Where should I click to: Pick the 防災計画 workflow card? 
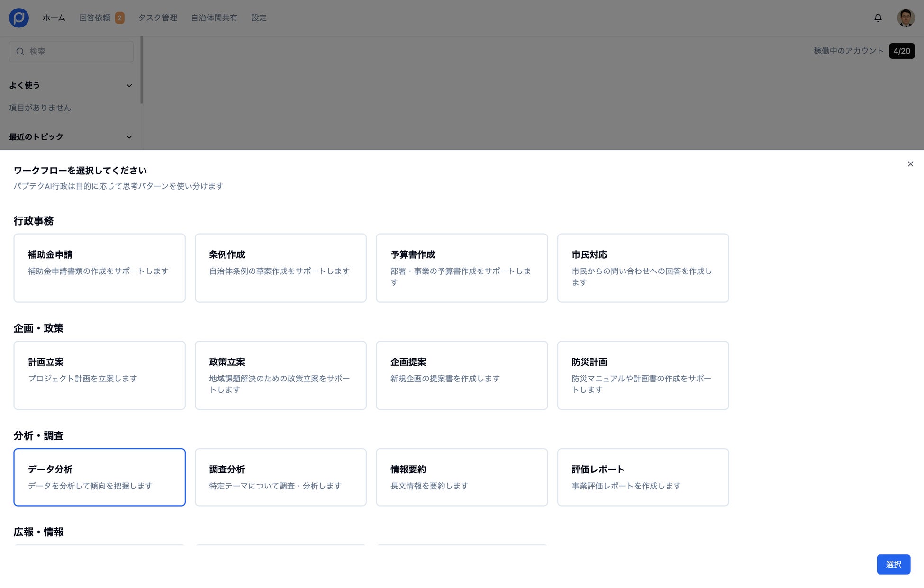(x=643, y=375)
